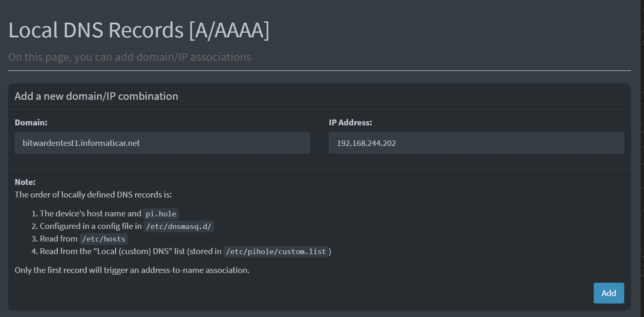
Task: Click 'The order of locally defined DNS records is:'
Action: [93, 195]
